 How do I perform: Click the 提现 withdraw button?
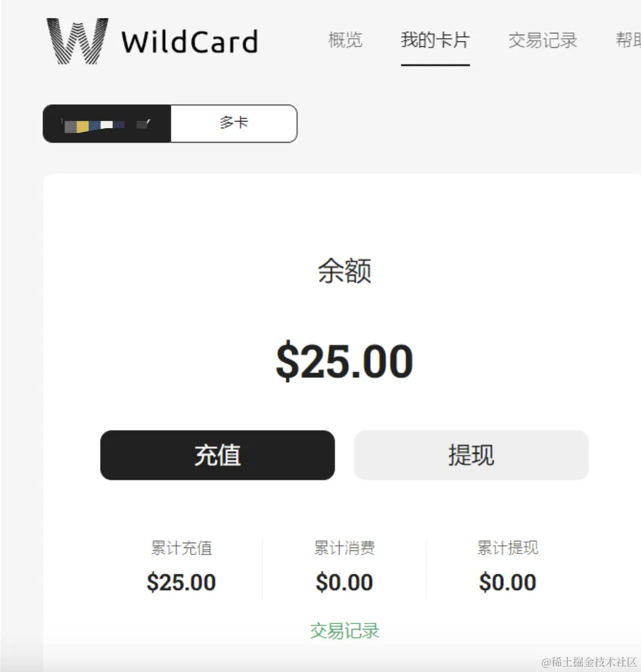[x=471, y=455]
